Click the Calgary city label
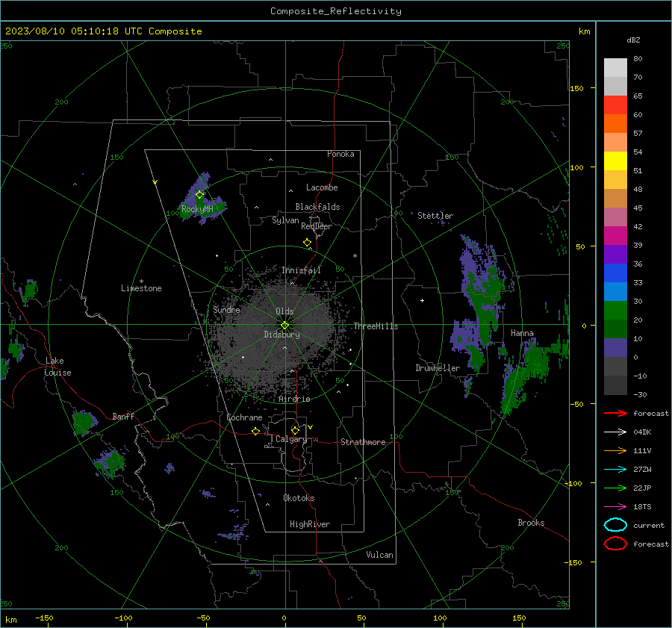Viewport: 672px width, 628px height. pyautogui.click(x=291, y=439)
